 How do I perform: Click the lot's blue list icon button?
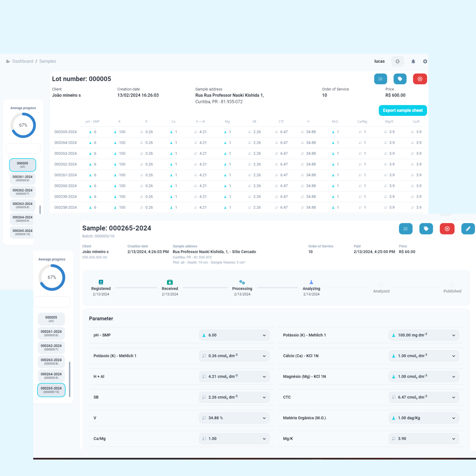tap(380, 79)
